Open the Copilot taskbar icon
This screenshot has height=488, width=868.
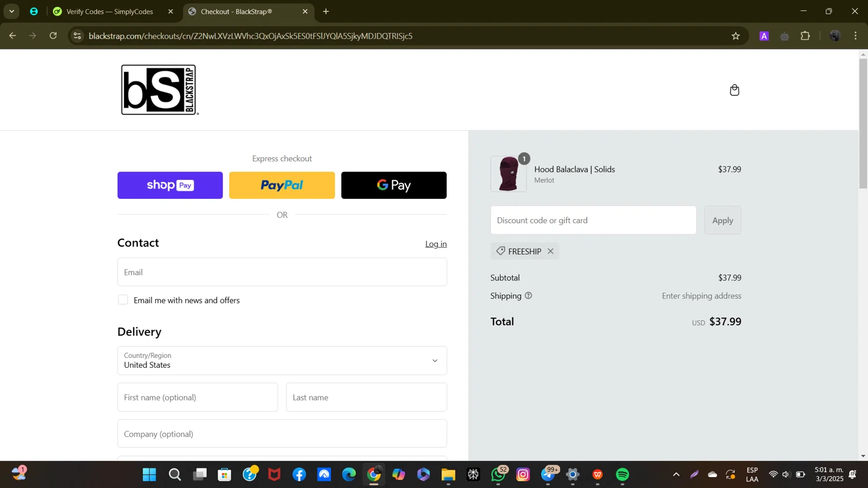(x=399, y=475)
